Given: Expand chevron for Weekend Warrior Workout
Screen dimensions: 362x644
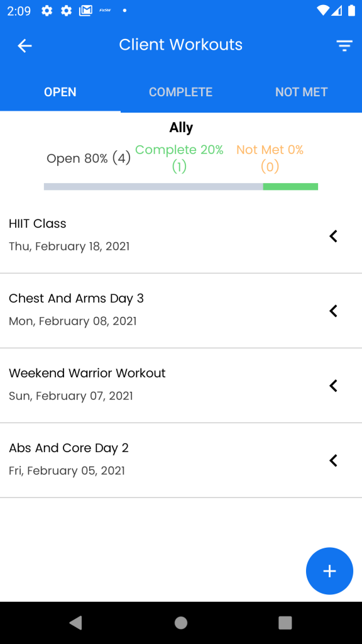Looking at the screenshot, I should click(333, 386).
